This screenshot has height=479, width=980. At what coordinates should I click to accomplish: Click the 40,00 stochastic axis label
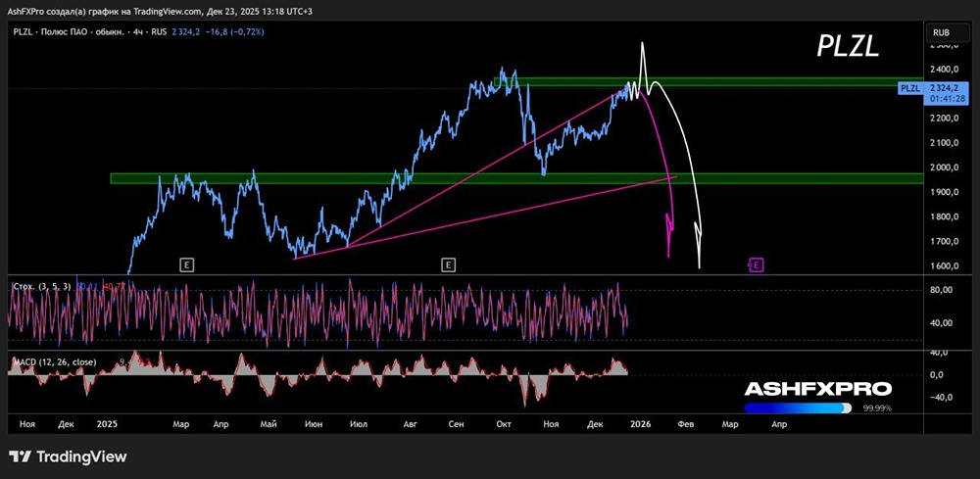pyautogui.click(x=942, y=323)
